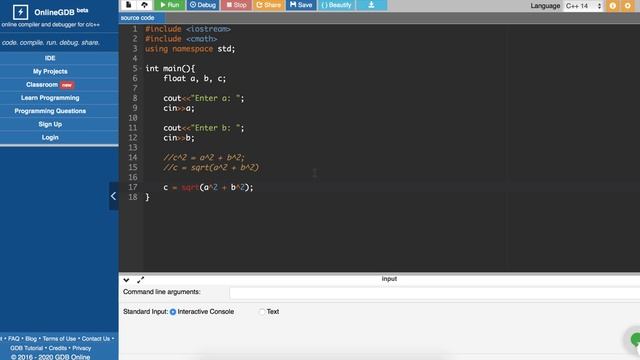Screen dimensions: 640x360
Task: Format code with the Beautify button
Action: [x=336, y=5]
